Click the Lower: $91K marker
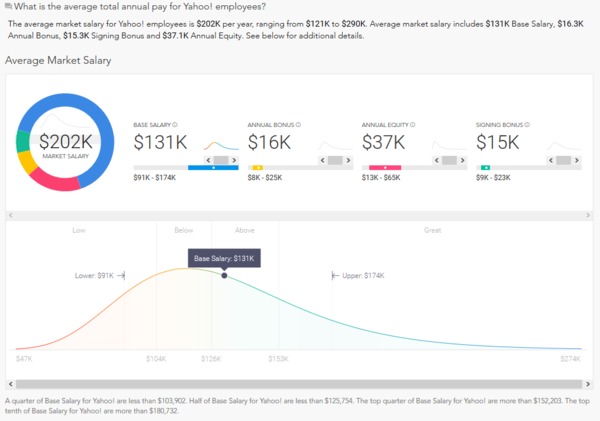The width and height of the screenshot is (600, 421). pyautogui.click(x=100, y=276)
